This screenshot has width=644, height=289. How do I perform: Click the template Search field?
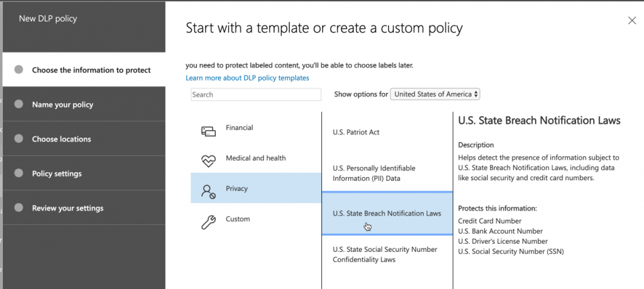(256, 94)
